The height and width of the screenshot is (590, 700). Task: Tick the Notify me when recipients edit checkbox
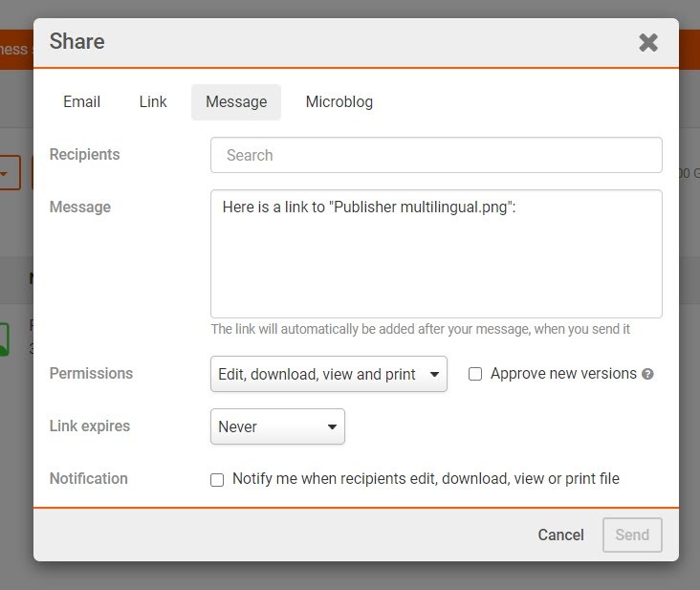pyautogui.click(x=217, y=480)
